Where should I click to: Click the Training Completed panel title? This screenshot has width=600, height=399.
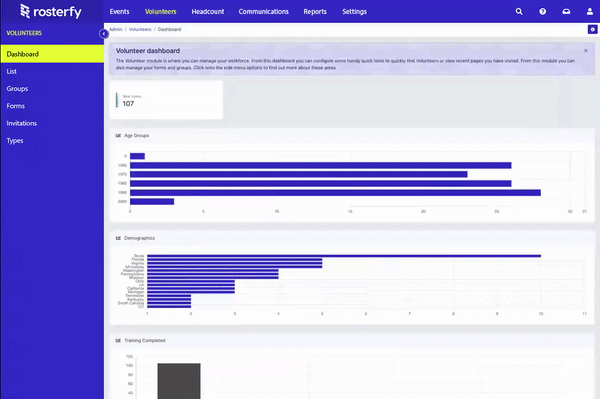145,340
